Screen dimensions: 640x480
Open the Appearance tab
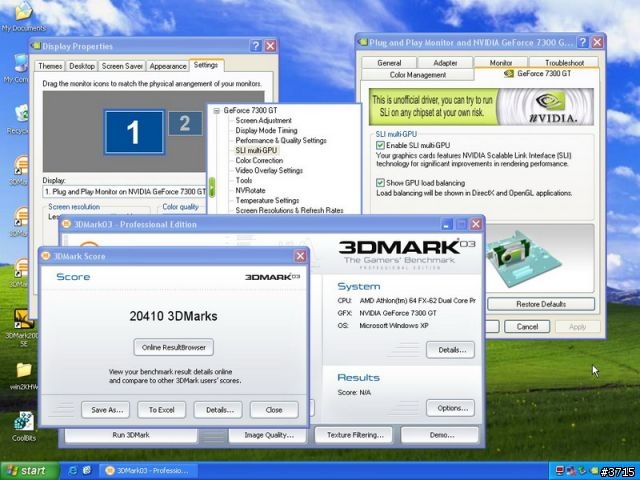point(168,66)
